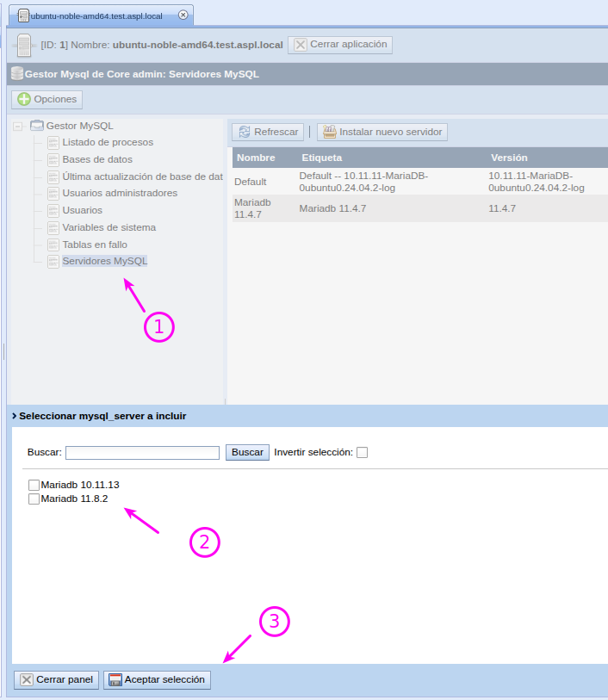
Task: Click the X icon in Cerrar aplicación
Action: [x=301, y=45]
